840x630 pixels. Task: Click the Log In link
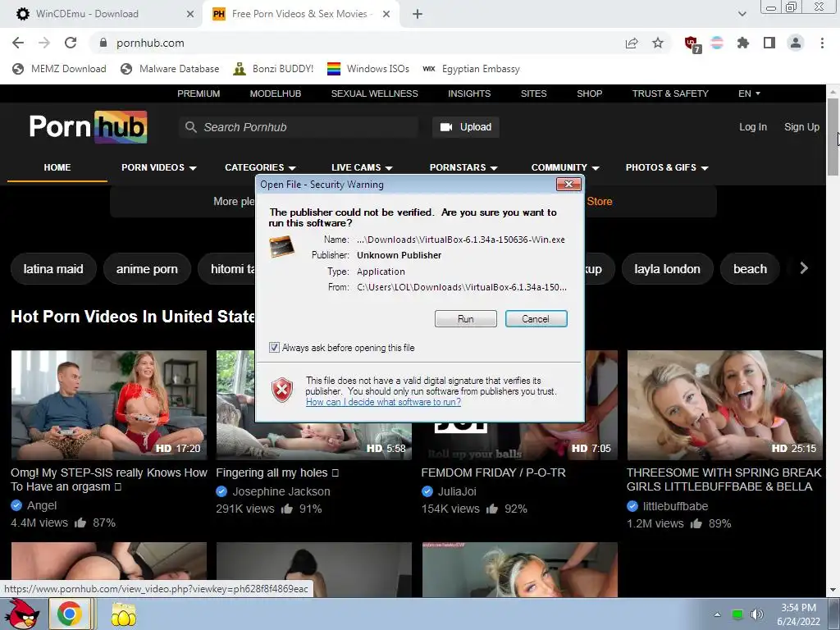coord(753,127)
